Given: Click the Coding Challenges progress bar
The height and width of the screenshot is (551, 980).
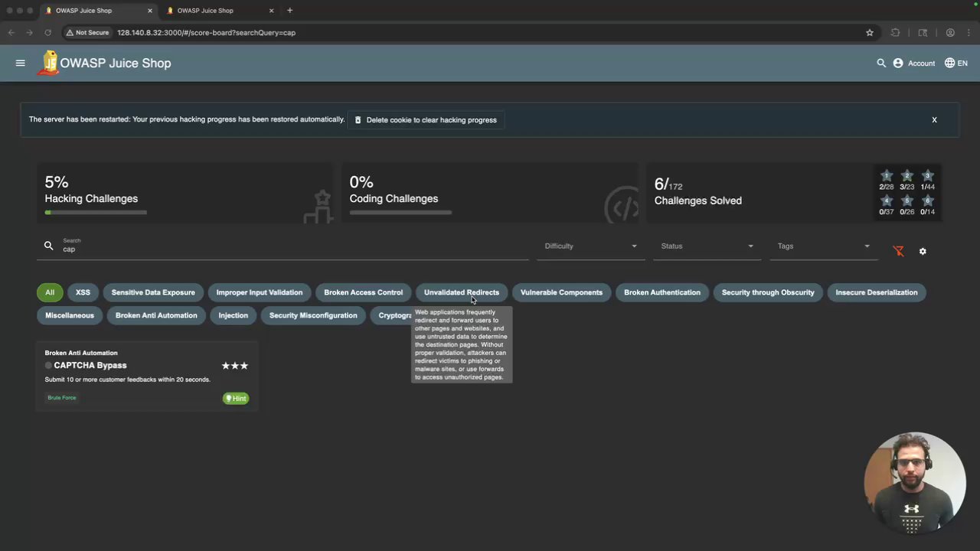Looking at the screenshot, I should (x=400, y=212).
